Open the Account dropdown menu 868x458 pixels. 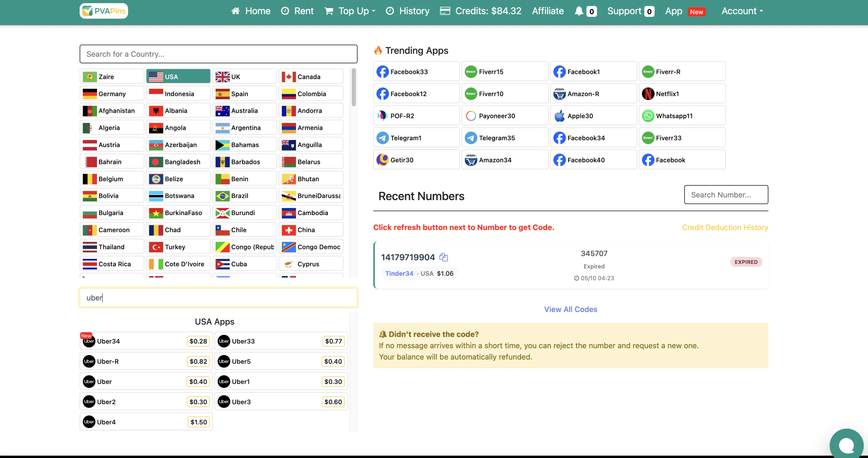tap(742, 11)
